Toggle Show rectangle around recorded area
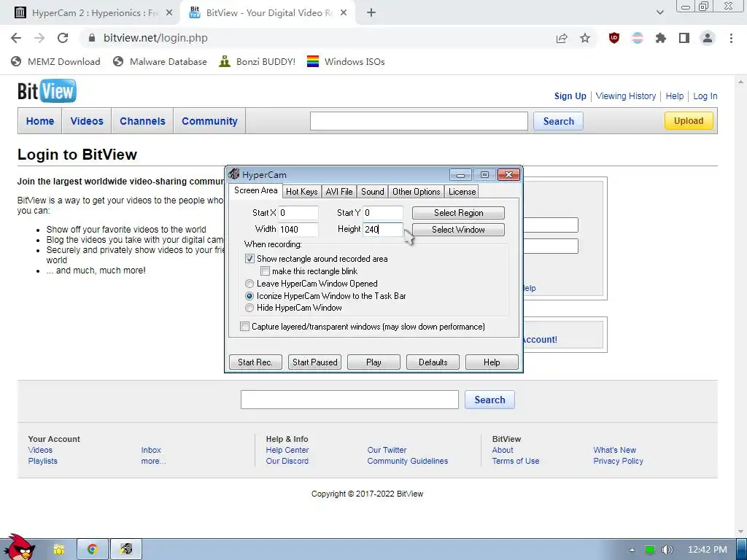The image size is (747, 560). [249, 259]
